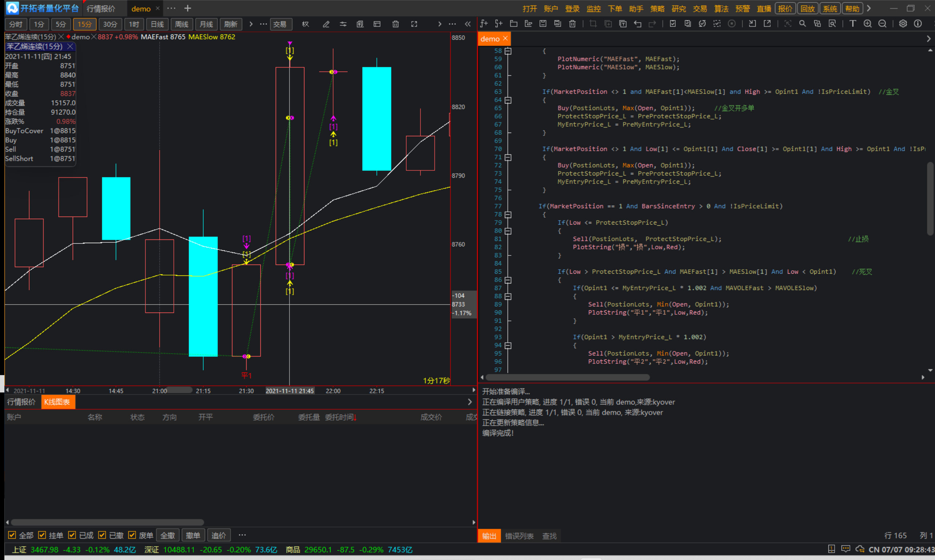The image size is (935, 560).
Task: Collapse code block at line 64
Action: (508, 100)
